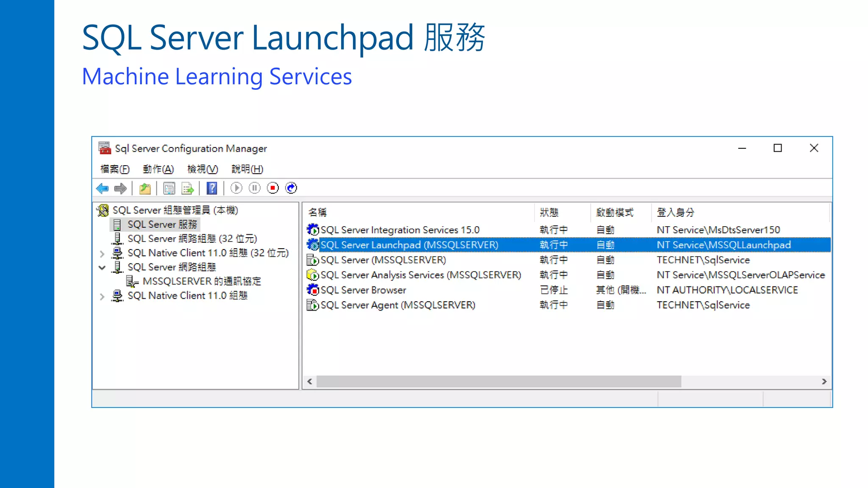The image size is (868, 488).
Task: Click the SQL Native Client 11.0 組態 icon
Action: pos(117,296)
